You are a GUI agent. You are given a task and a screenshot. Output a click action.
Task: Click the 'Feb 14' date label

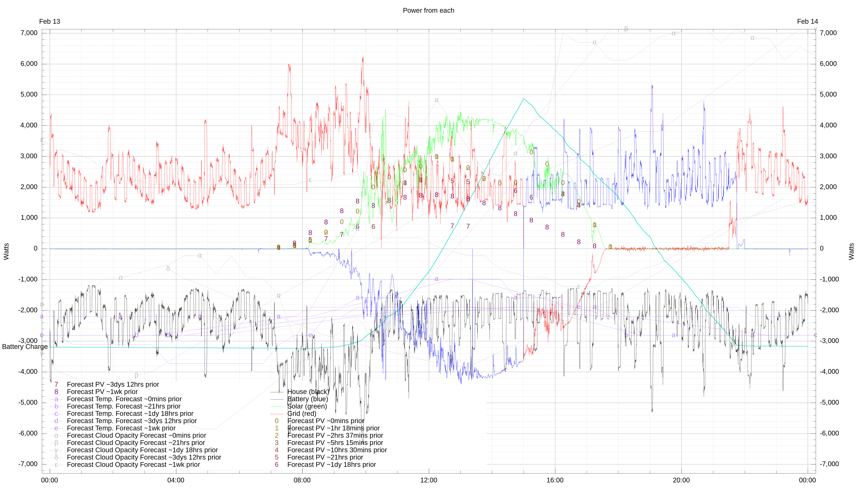pyautogui.click(x=807, y=22)
